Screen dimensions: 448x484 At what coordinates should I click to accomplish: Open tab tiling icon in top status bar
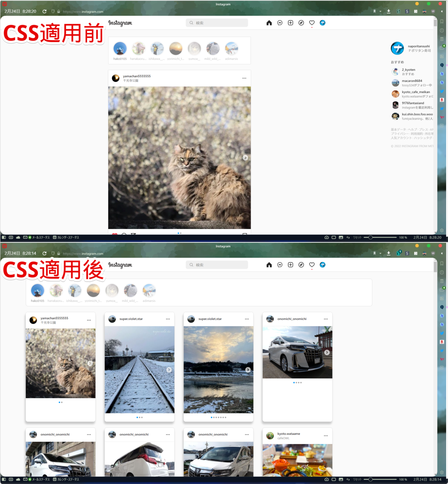point(11,237)
